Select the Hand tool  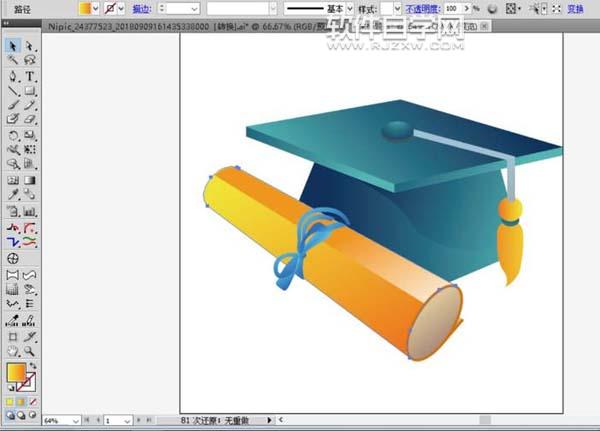click(x=13, y=351)
